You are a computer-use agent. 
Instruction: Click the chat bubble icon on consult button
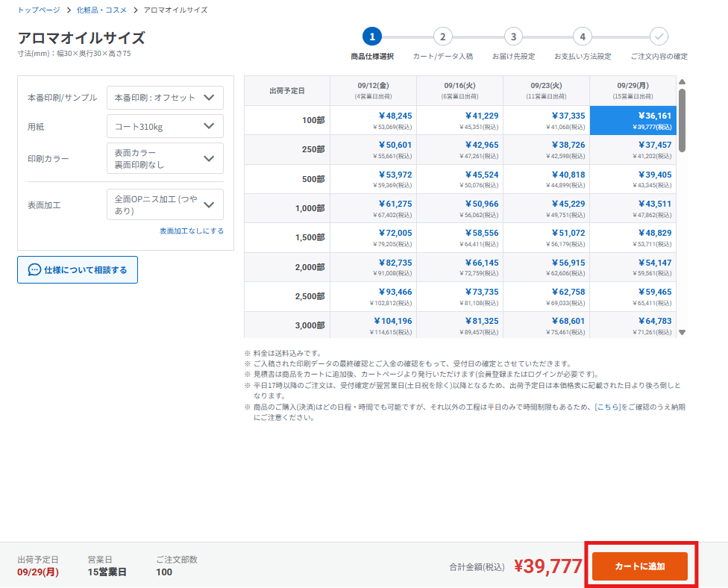pyautogui.click(x=34, y=270)
